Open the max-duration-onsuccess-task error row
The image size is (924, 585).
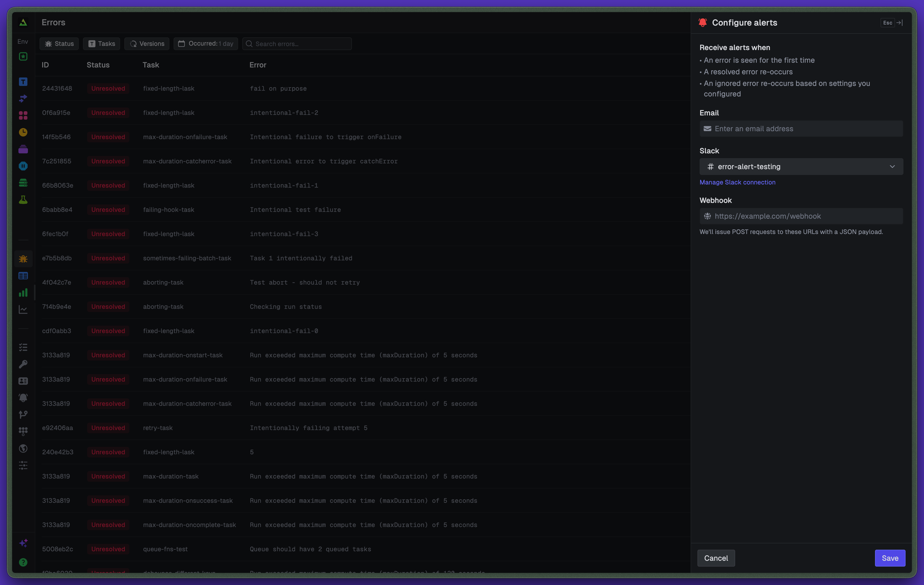[363, 501]
